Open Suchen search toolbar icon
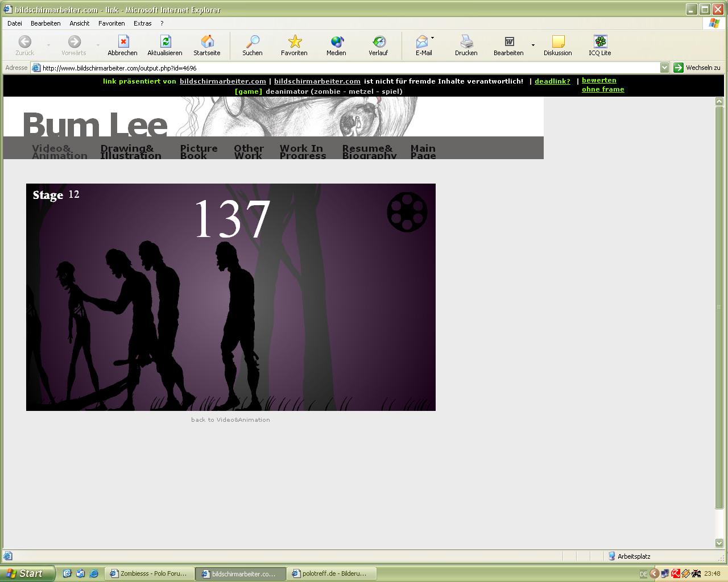 tap(252, 41)
